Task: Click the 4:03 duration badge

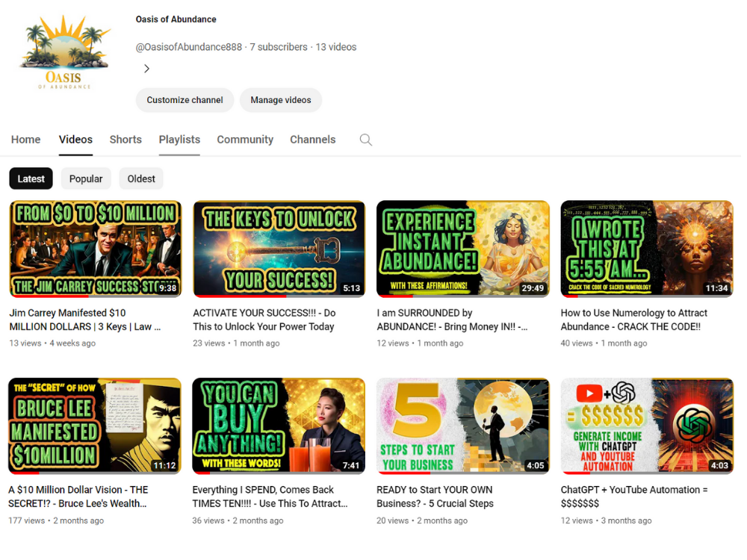Action: tap(719, 465)
